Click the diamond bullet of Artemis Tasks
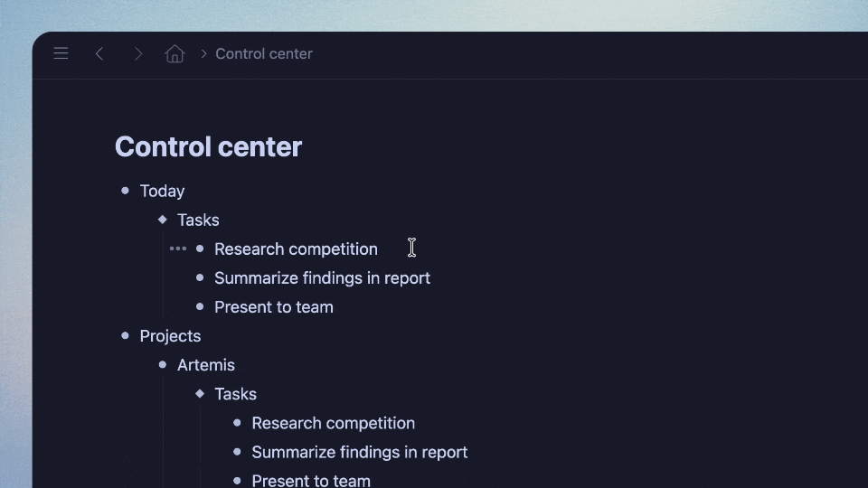Image resolution: width=868 pixels, height=488 pixels. tap(200, 394)
